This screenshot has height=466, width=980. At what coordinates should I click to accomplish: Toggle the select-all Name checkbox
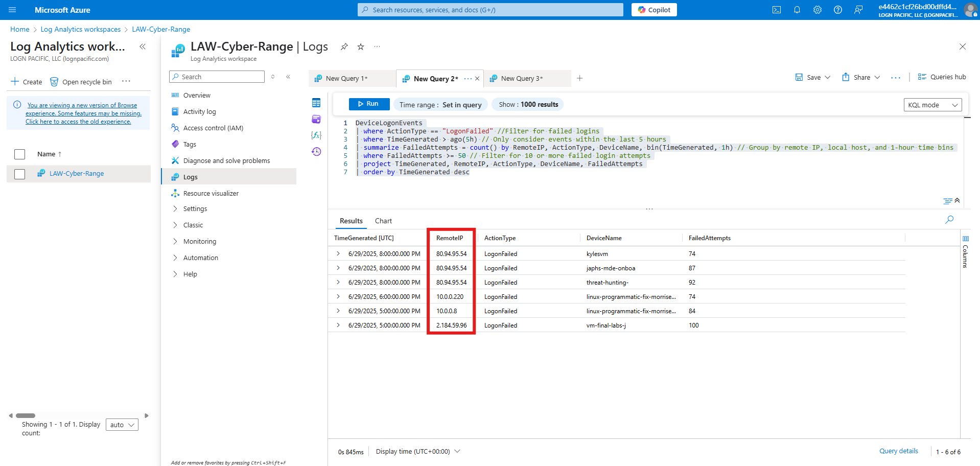pyautogui.click(x=20, y=154)
